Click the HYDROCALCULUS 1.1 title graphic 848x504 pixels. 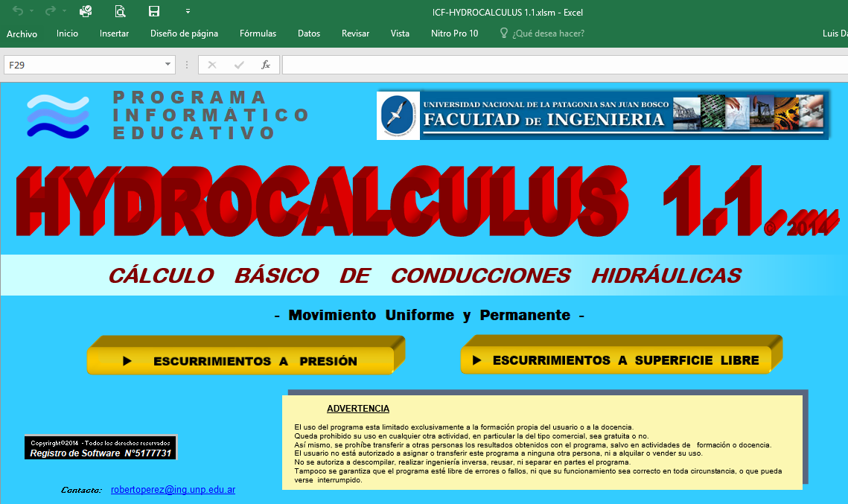point(427,200)
